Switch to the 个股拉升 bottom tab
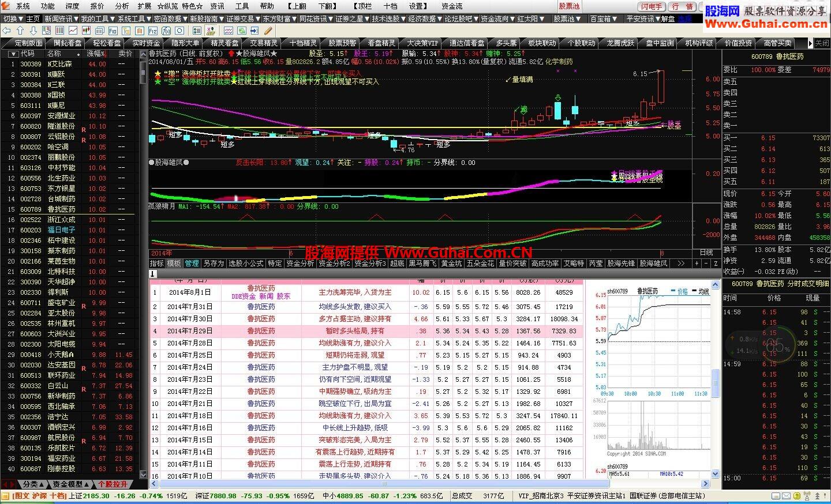 click(113, 484)
